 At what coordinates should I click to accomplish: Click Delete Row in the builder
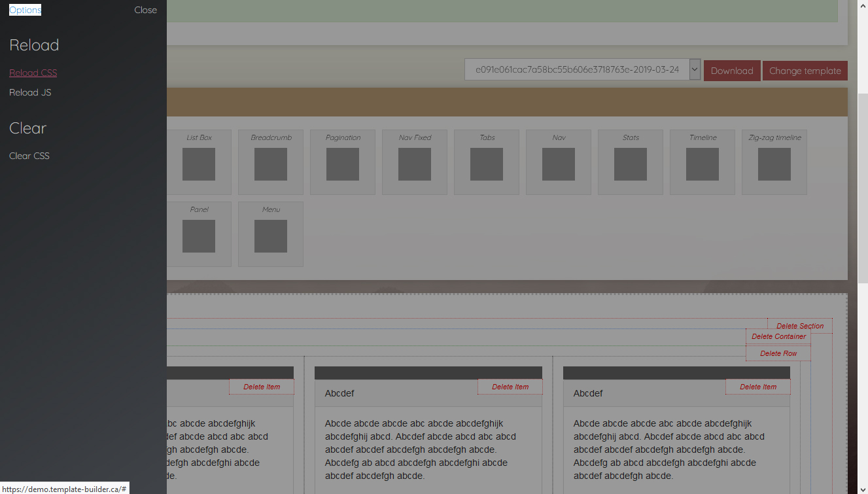pyautogui.click(x=778, y=353)
